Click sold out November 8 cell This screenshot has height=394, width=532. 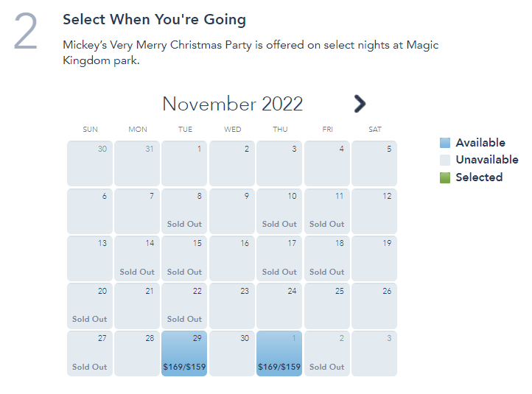(x=184, y=211)
